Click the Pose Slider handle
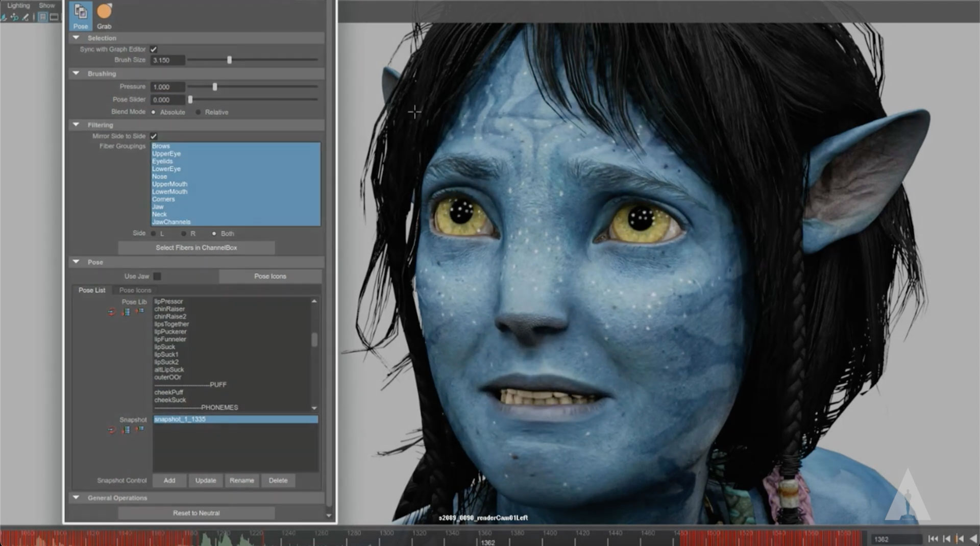The width and height of the screenshot is (980, 546). pyautogui.click(x=190, y=100)
